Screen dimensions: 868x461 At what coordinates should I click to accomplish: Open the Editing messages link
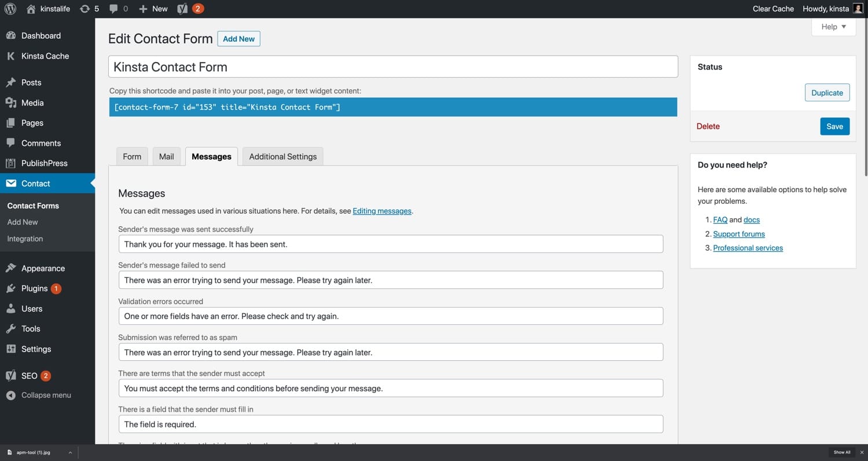click(381, 211)
